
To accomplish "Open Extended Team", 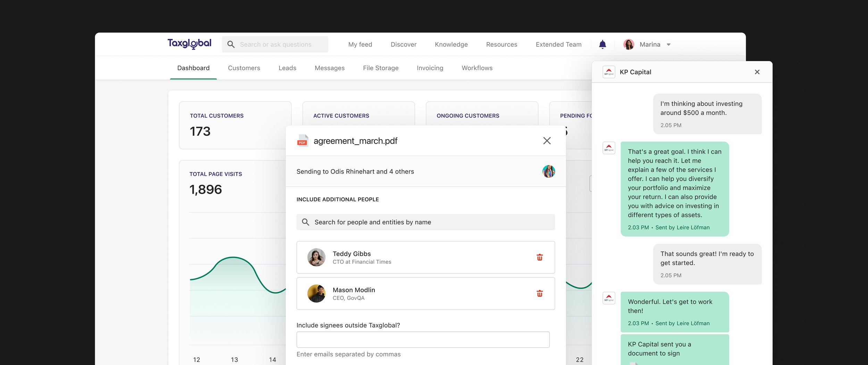I will (x=558, y=44).
